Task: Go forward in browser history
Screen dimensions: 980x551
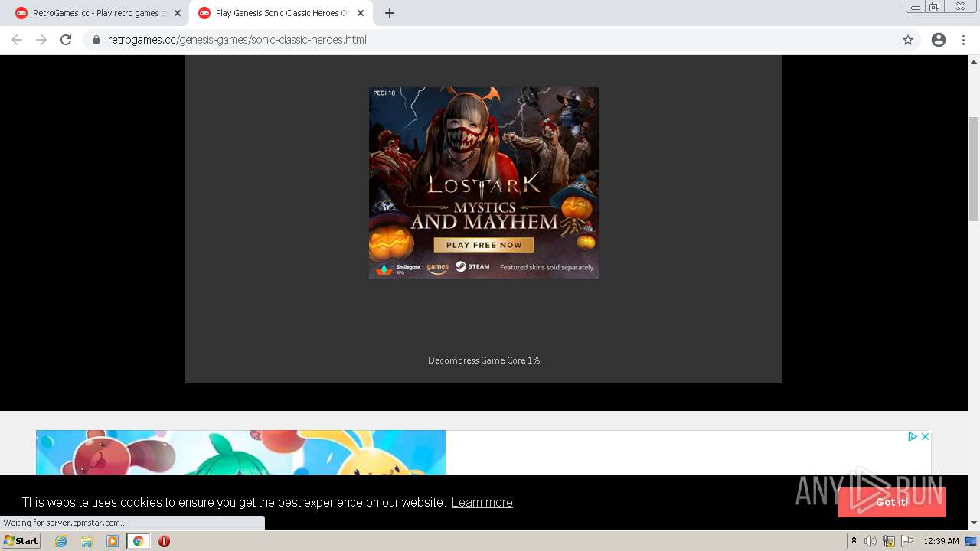Action: (41, 40)
